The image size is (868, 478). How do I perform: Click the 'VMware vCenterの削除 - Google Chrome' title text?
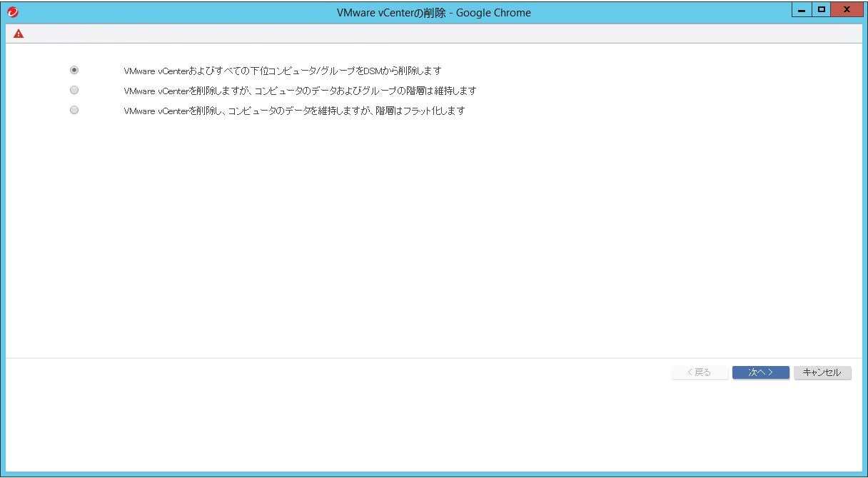(433, 13)
